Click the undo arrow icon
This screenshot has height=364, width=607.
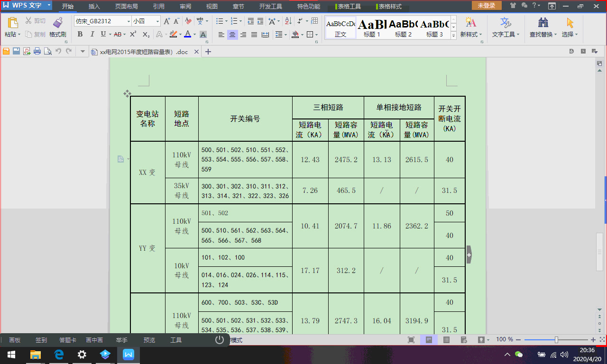(x=58, y=52)
